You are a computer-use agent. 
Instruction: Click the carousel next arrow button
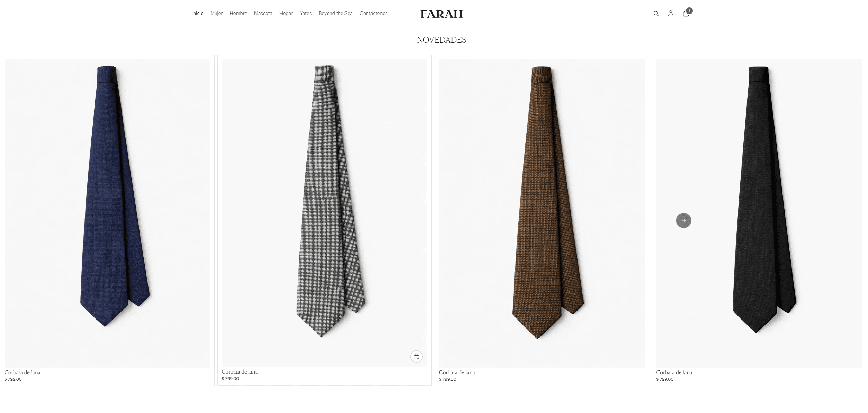click(x=683, y=221)
